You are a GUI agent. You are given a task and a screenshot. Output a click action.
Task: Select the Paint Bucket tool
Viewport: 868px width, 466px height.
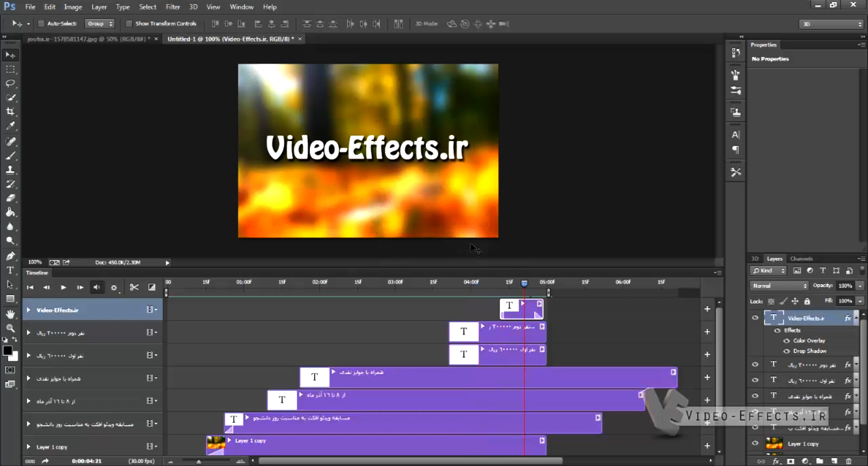10,212
